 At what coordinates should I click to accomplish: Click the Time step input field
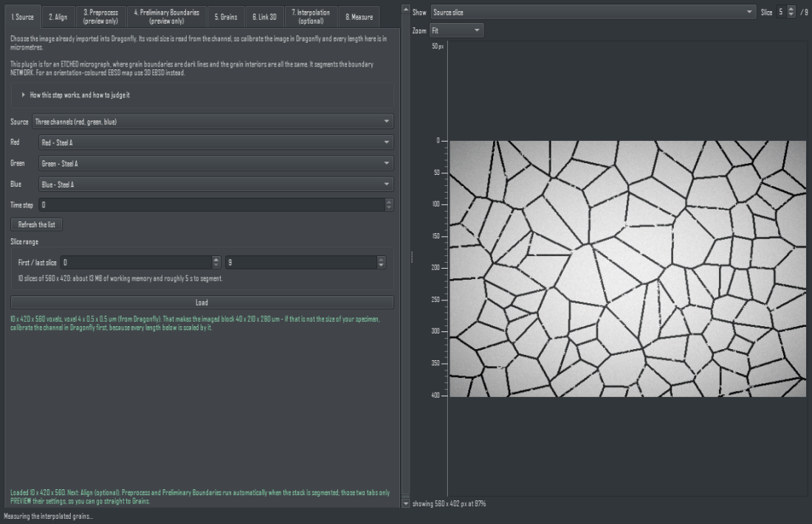click(213, 205)
